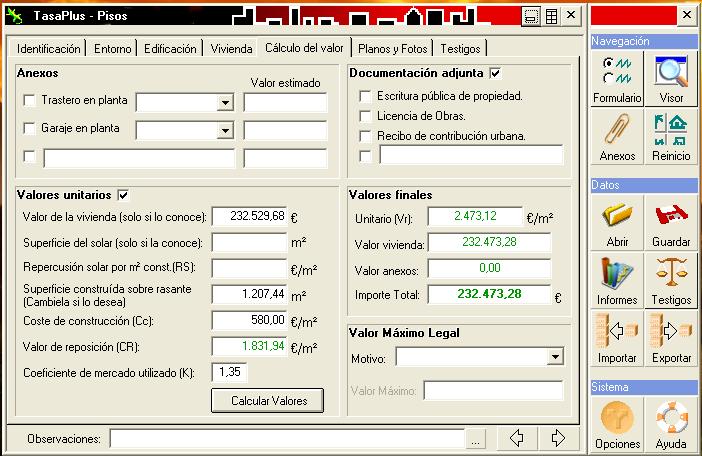
Task: Click Repercusión solar field
Action: (x=249, y=268)
